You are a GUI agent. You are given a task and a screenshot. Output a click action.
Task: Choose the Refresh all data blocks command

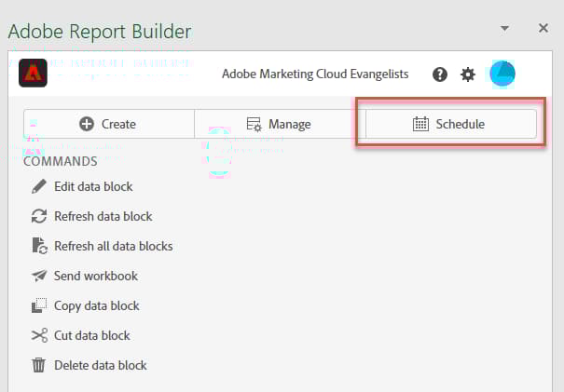tap(113, 246)
